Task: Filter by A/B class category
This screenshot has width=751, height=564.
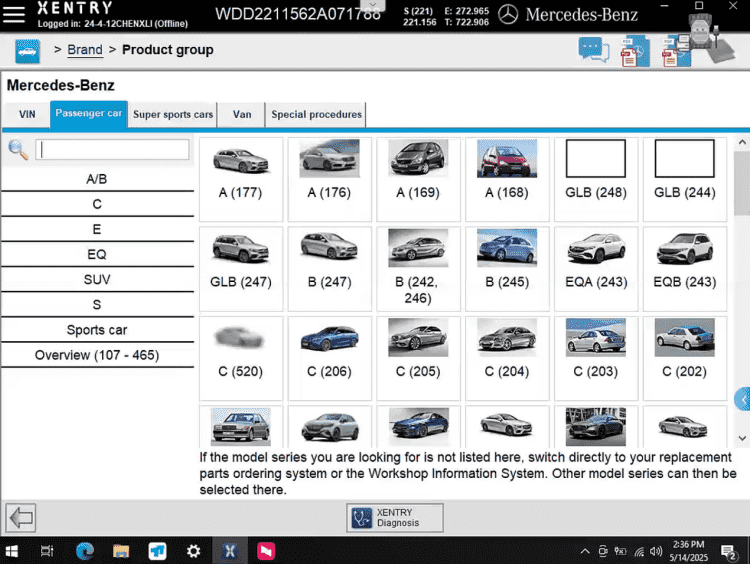Action: 97,179
